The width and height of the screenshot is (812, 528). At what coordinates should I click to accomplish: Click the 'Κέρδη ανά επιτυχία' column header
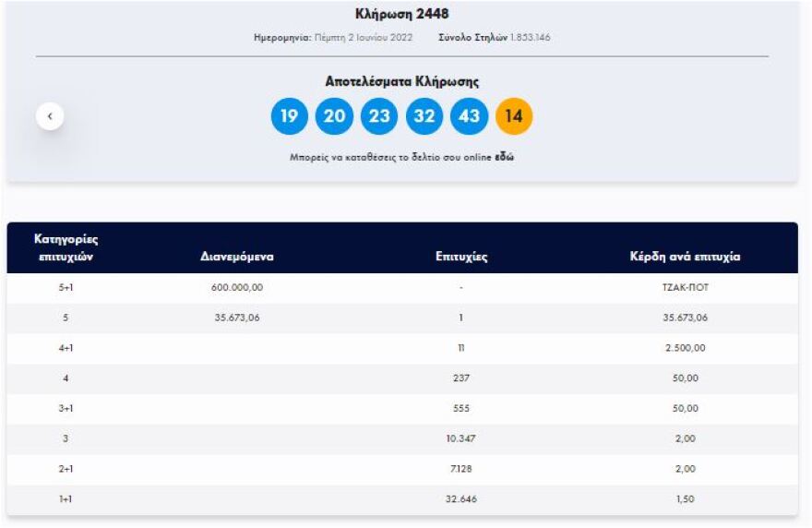coord(685,257)
